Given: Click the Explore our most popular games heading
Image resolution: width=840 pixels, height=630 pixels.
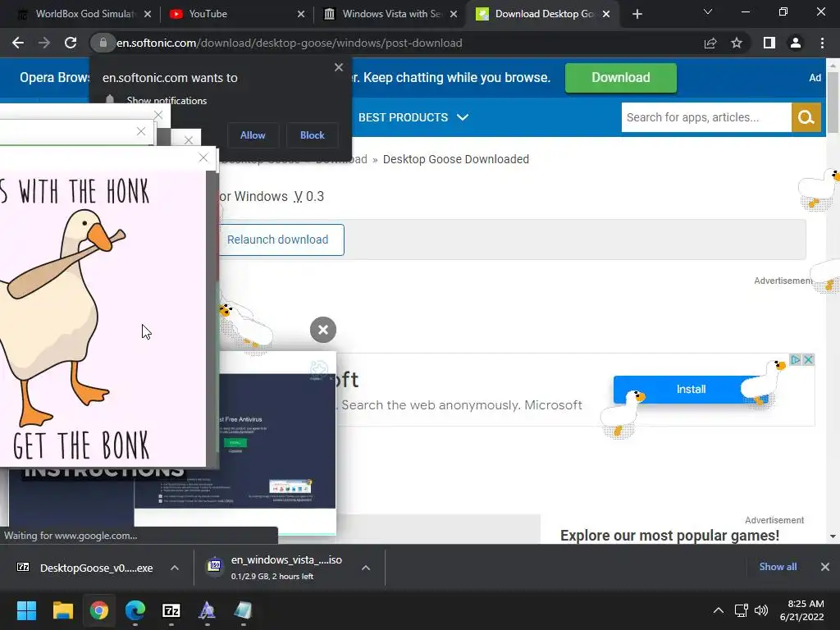Looking at the screenshot, I should (x=669, y=535).
